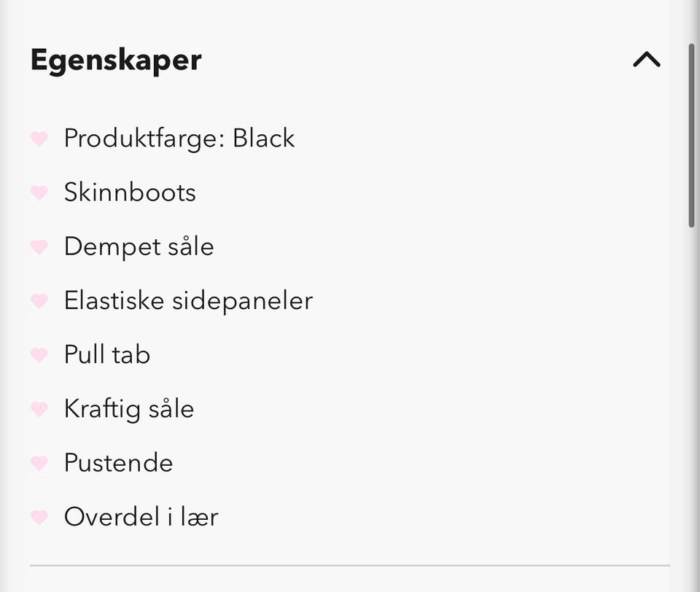Image resolution: width=700 pixels, height=592 pixels.
Task: Click the Skinnboots property text
Action: point(130,192)
